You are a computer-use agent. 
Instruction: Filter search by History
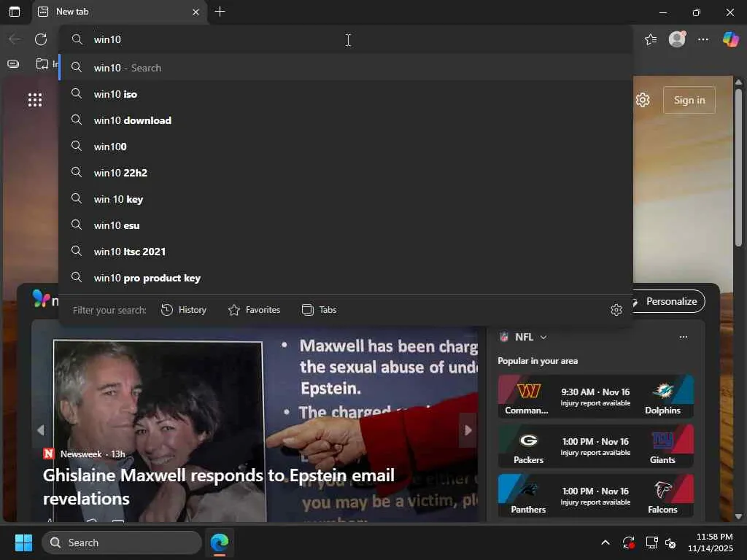coord(184,310)
